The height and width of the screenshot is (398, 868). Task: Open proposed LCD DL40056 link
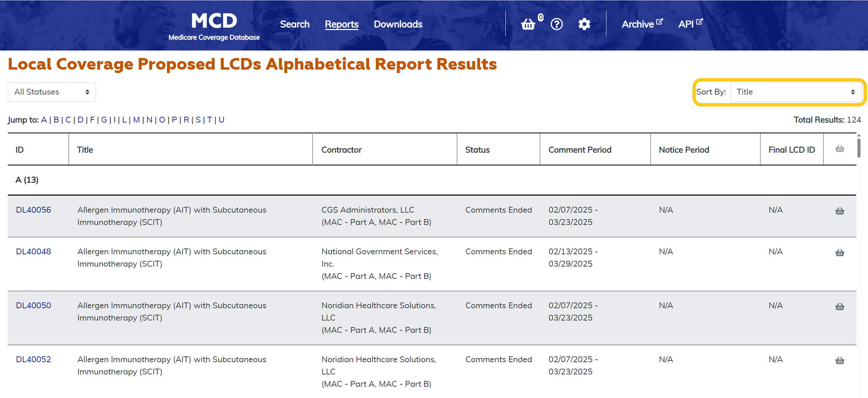pyautogui.click(x=33, y=210)
